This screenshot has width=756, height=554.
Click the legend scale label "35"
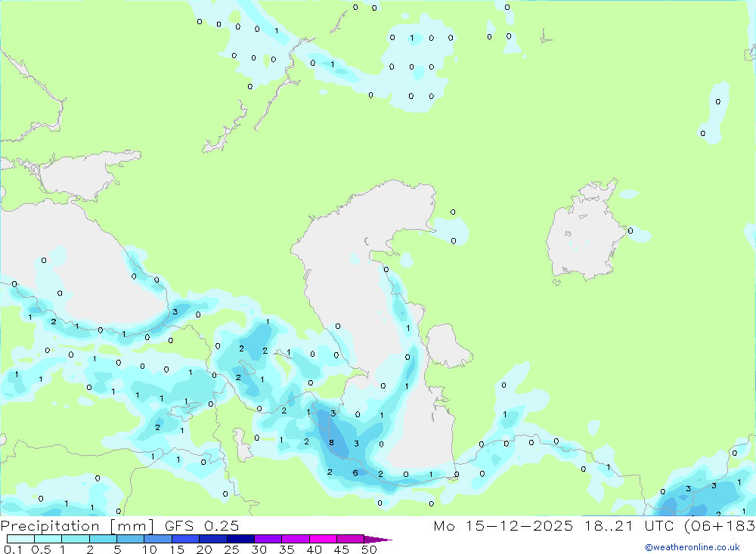pos(287,549)
